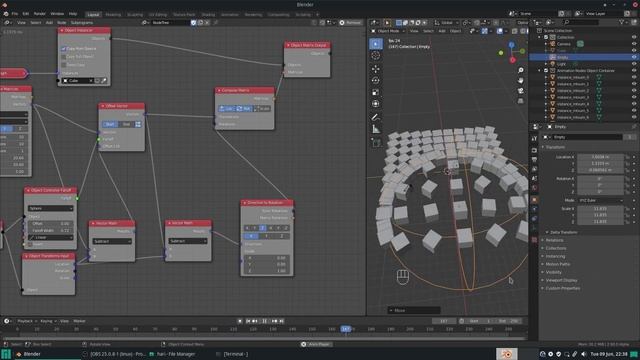Image resolution: width=640 pixels, height=360 pixels.
Task: Open the Sphere dropdown in Falloff node
Action: click(x=50, y=208)
